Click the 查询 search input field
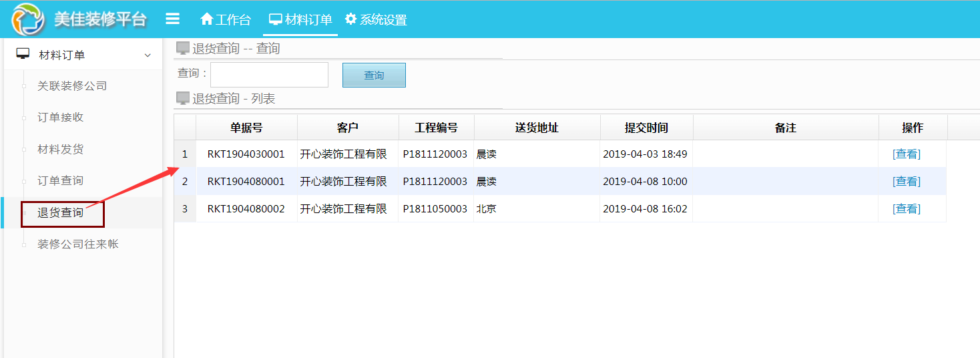The image size is (980, 358). tap(269, 75)
